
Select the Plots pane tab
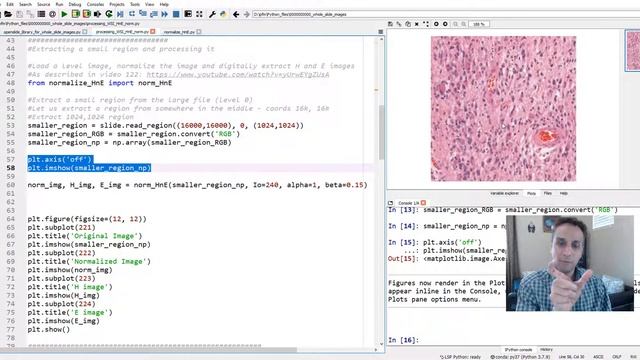(531, 193)
